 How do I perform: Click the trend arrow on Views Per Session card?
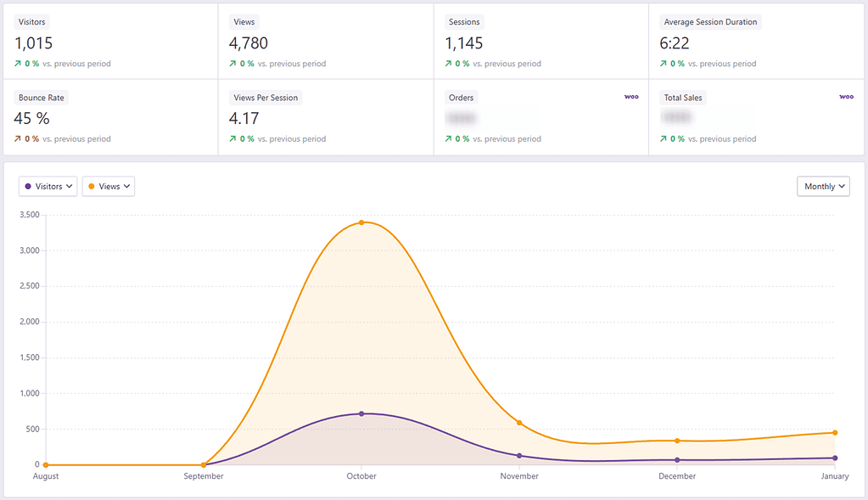(x=232, y=138)
